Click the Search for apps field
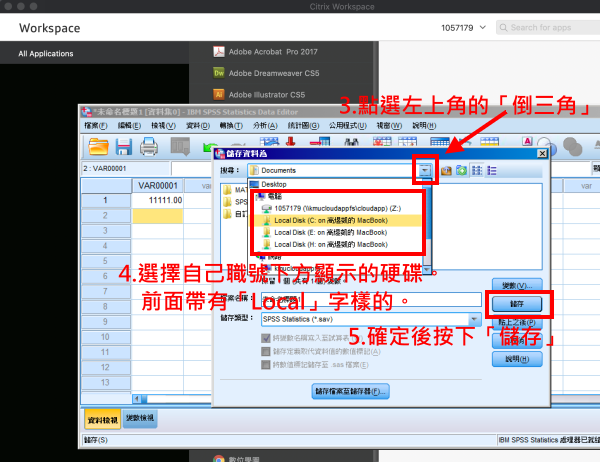Screen dimensions: 600x462 (548, 28)
